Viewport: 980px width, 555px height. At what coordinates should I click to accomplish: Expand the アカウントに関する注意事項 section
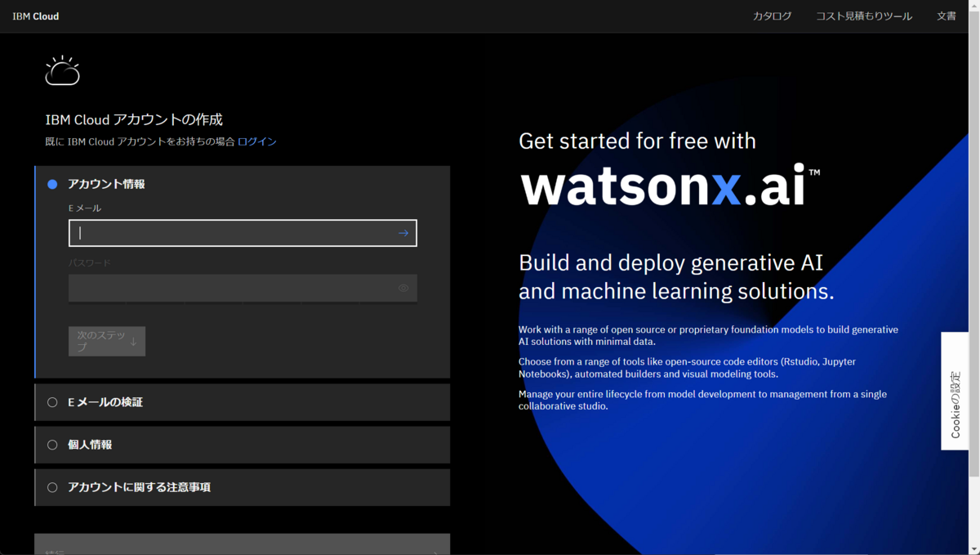243,487
